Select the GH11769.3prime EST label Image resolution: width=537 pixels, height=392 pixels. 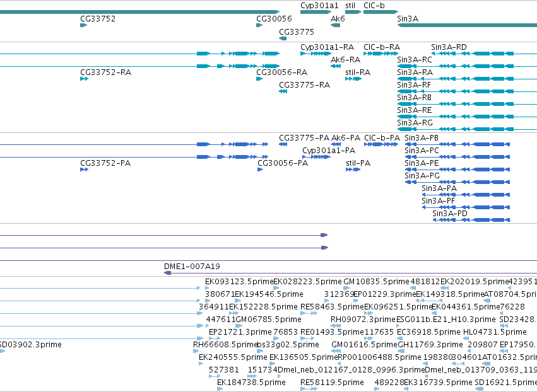(430, 345)
